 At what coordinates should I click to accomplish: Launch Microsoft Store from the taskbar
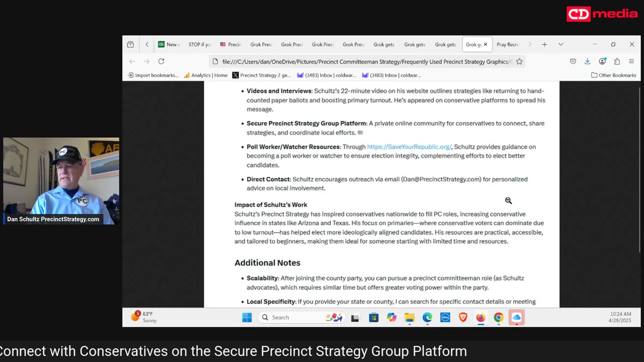pyautogui.click(x=373, y=317)
